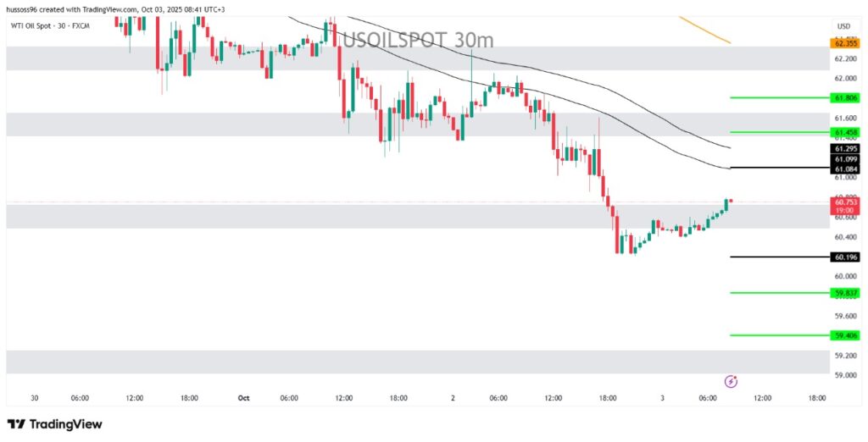Click the Oct date label on time axis
This screenshot has height=442, width=868.
[x=245, y=397]
